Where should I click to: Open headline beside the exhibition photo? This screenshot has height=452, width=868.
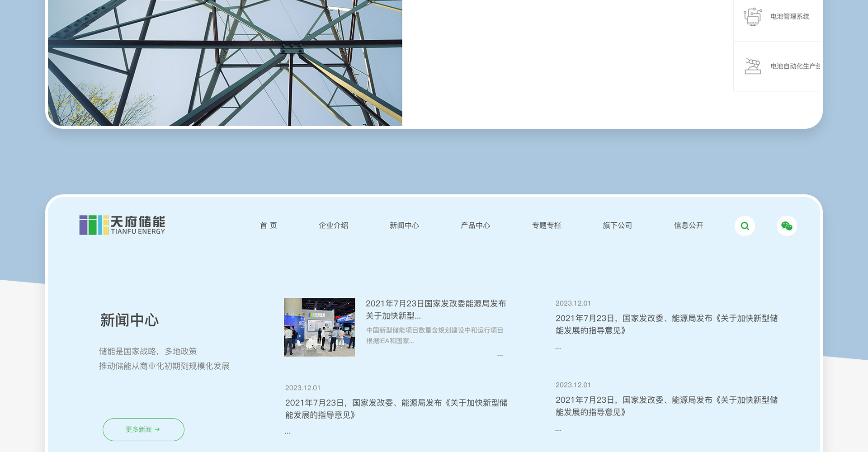[435, 310]
